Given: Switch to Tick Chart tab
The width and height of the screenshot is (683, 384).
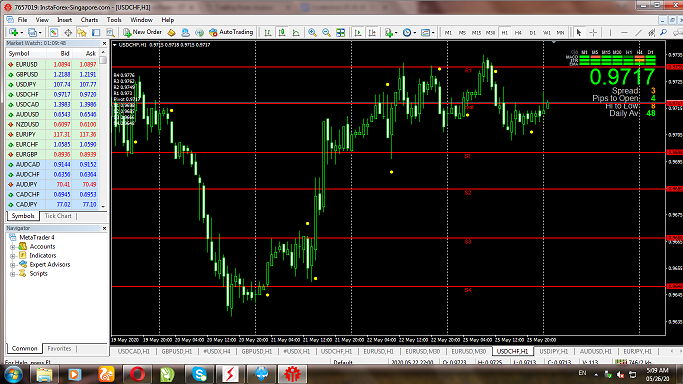Looking at the screenshot, I should (x=58, y=216).
